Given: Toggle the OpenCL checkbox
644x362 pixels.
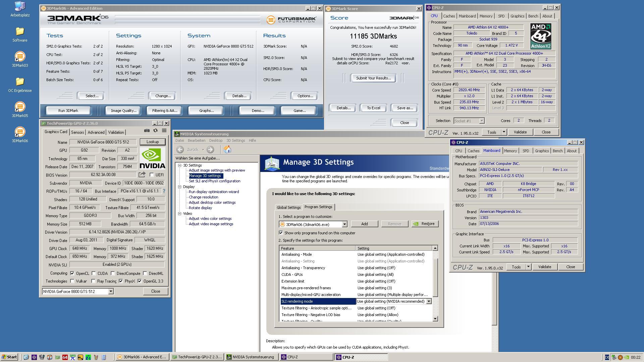Looking at the screenshot, I should tap(72, 273).
